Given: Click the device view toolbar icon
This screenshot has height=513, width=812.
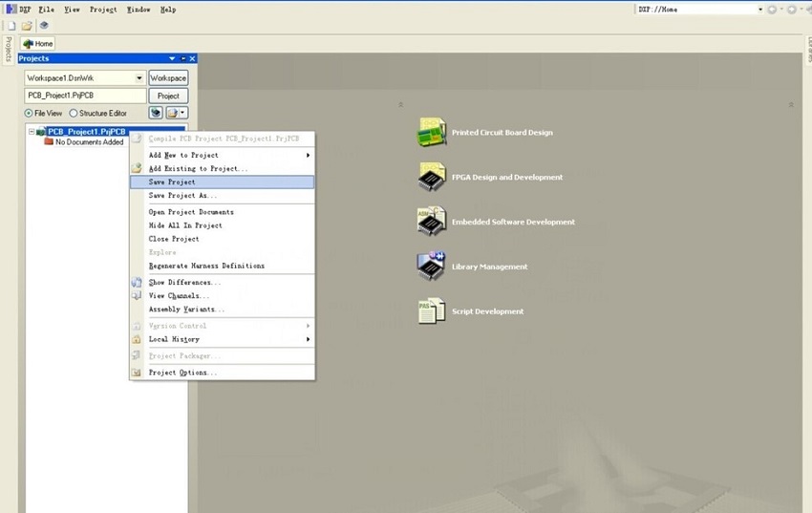Looking at the screenshot, I should [x=44, y=25].
